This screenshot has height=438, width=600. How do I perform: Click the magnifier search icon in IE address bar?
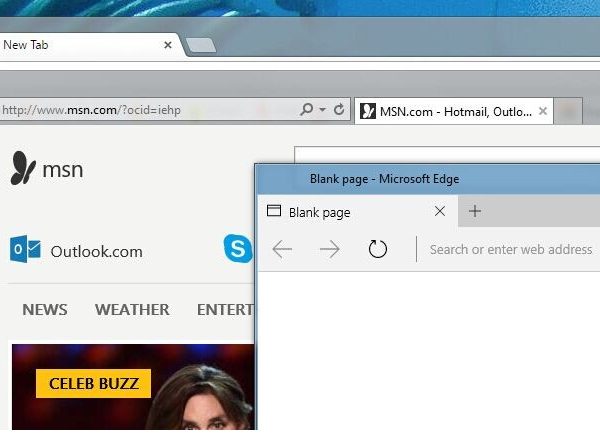pyautogui.click(x=307, y=110)
